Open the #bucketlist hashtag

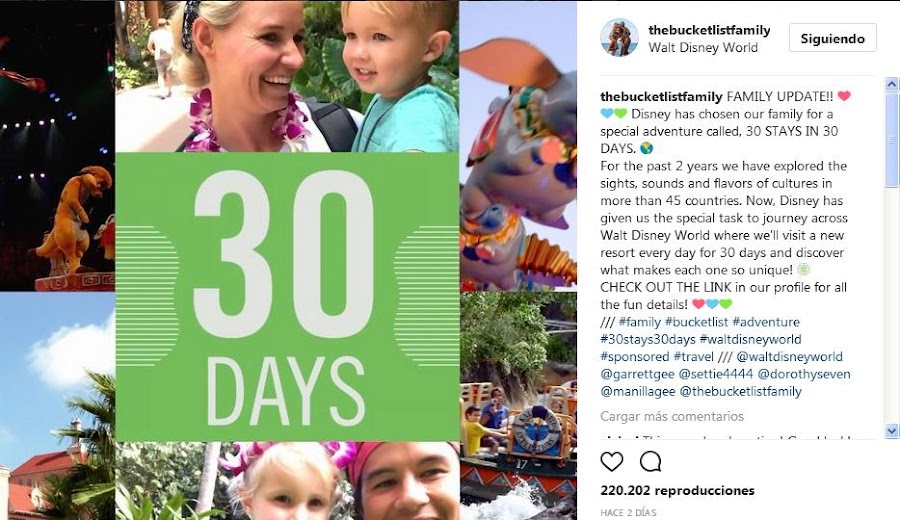tap(696, 322)
